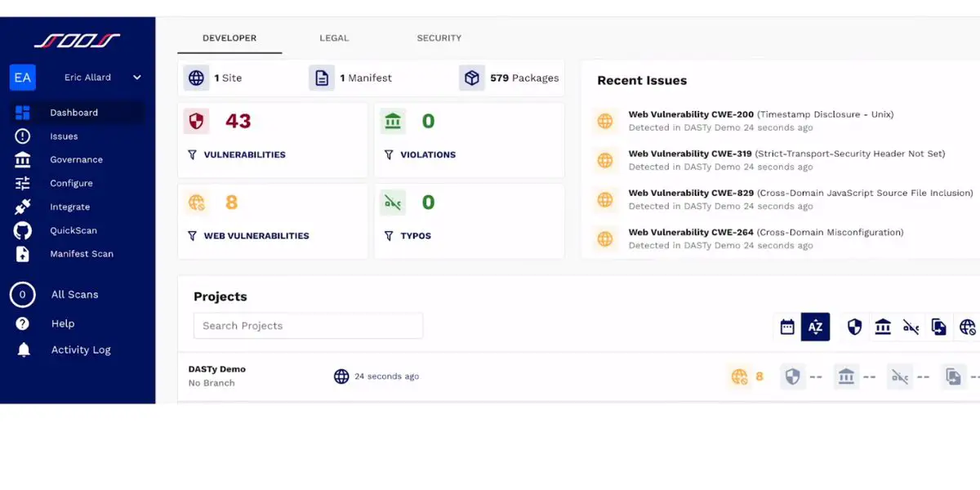
Task: Open QuickScan GitHub icon
Action: click(x=23, y=231)
